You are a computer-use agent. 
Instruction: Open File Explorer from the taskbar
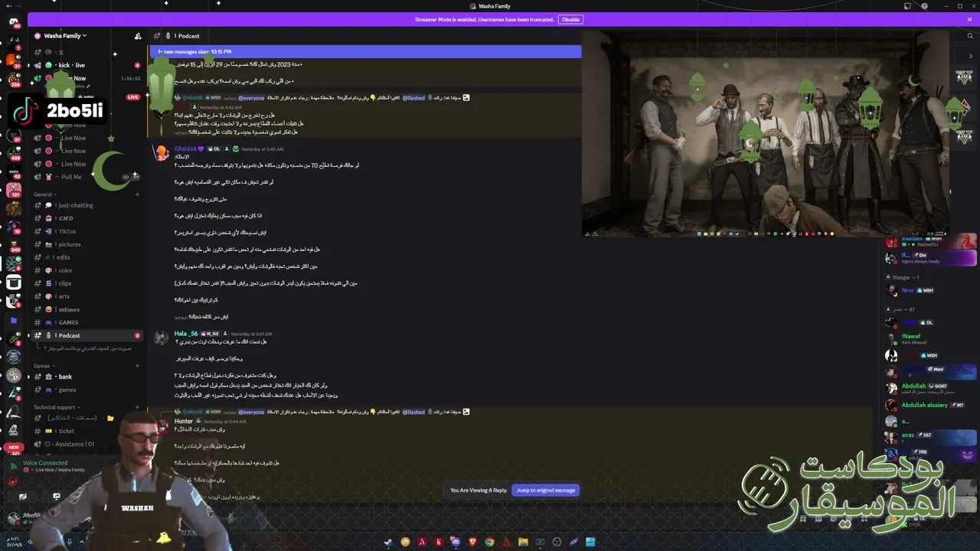point(523,542)
